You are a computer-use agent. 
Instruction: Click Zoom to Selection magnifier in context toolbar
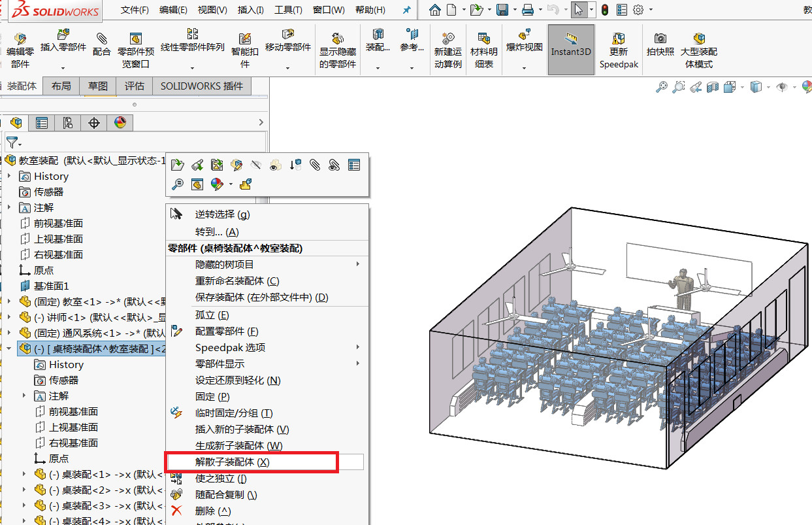(x=177, y=185)
